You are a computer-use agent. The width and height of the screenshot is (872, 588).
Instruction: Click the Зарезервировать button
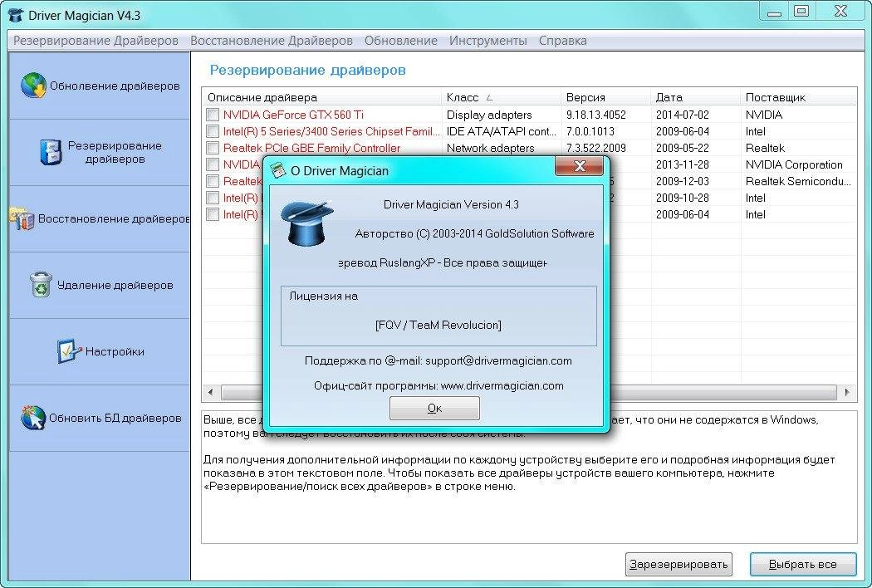[678, 564]
